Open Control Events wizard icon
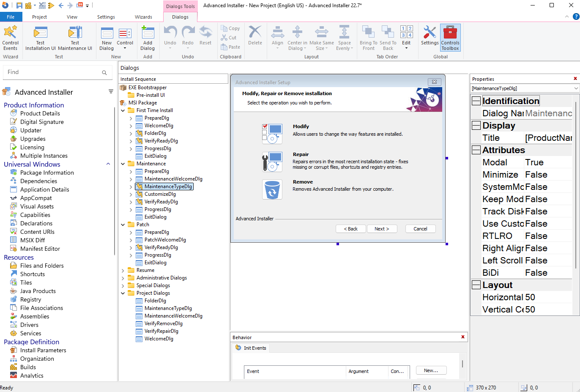The height and width of the screenshot is (392, 580). (x=10, y=38)
